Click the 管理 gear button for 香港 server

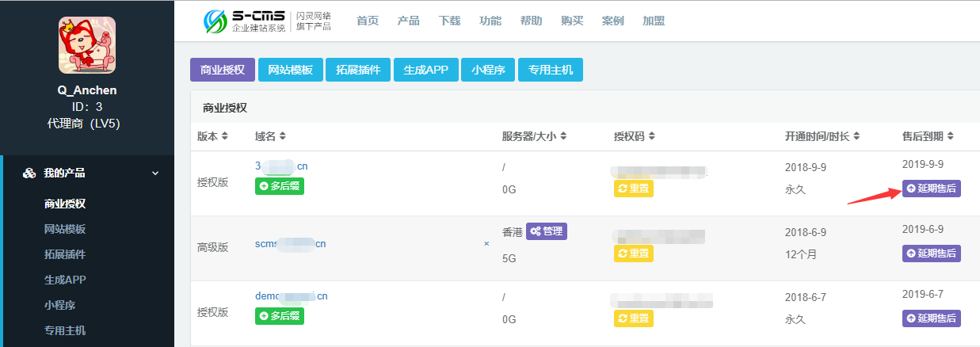(x=547, y=231)
